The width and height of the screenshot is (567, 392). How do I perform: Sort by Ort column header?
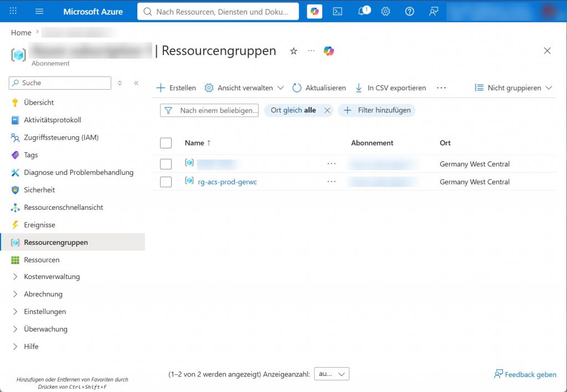tap(445, 143)
